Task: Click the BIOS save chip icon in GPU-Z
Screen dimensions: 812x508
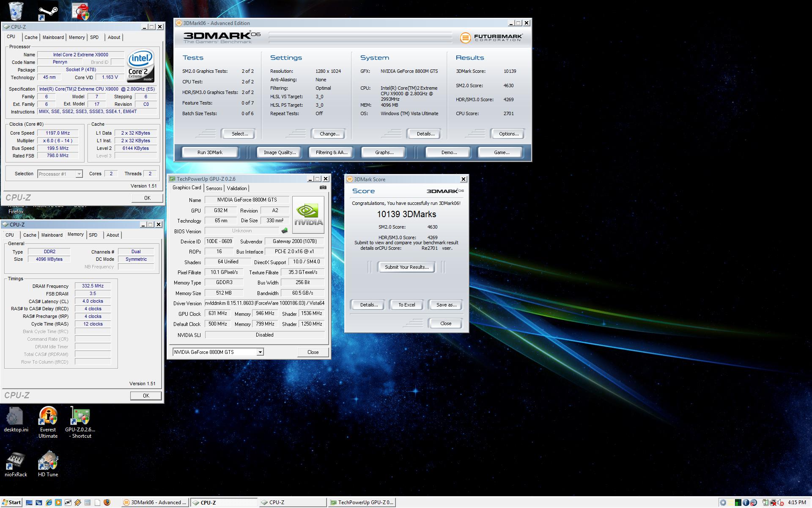Action: tap(285, 231)
